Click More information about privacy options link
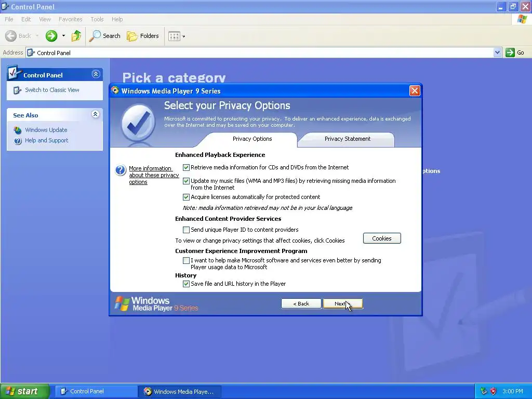Viewport: 532px width, 399px height. [x=154, y=175]
